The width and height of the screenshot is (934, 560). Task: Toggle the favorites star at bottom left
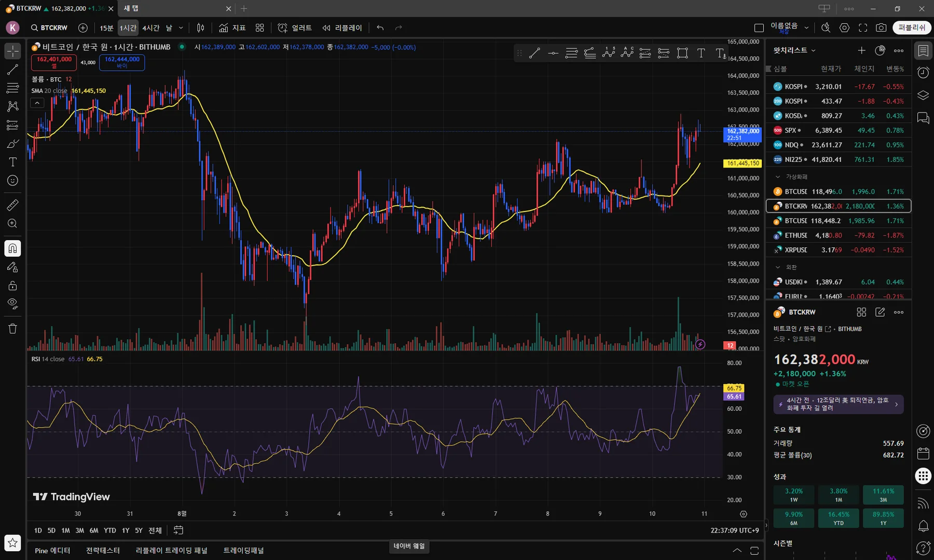(x=12, y=543)
